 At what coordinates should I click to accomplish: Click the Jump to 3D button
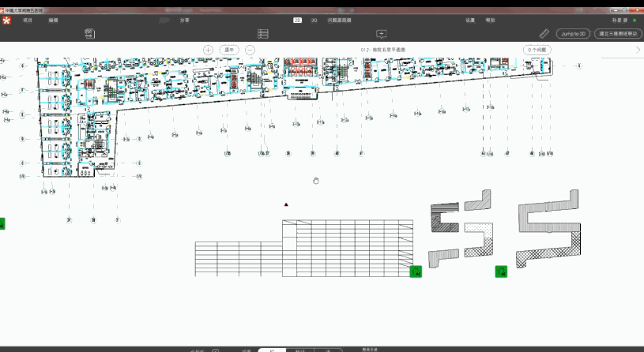pyautogui.click(x=573, y=34)
